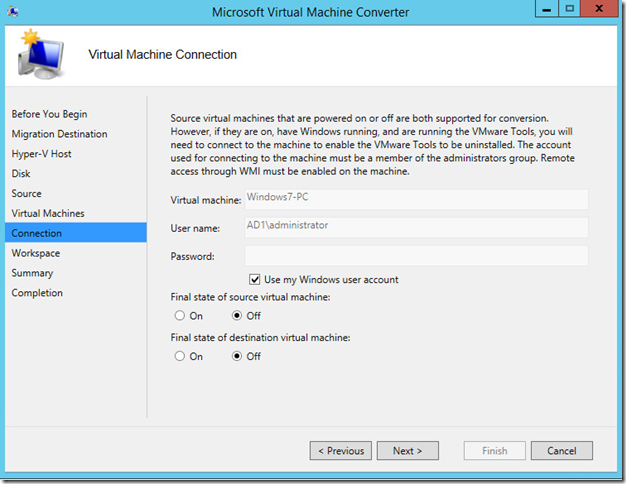Click the Next > button

(x=408, y=450)
